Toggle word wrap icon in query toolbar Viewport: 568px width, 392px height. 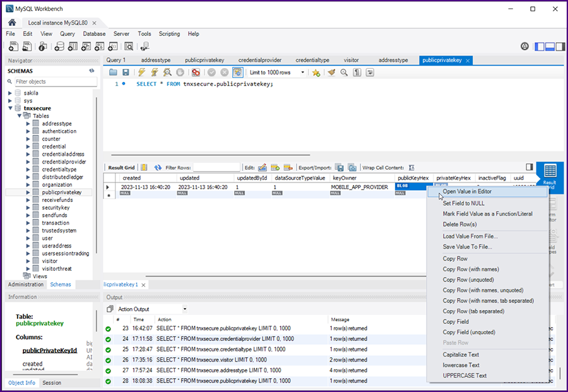[370, 73]
